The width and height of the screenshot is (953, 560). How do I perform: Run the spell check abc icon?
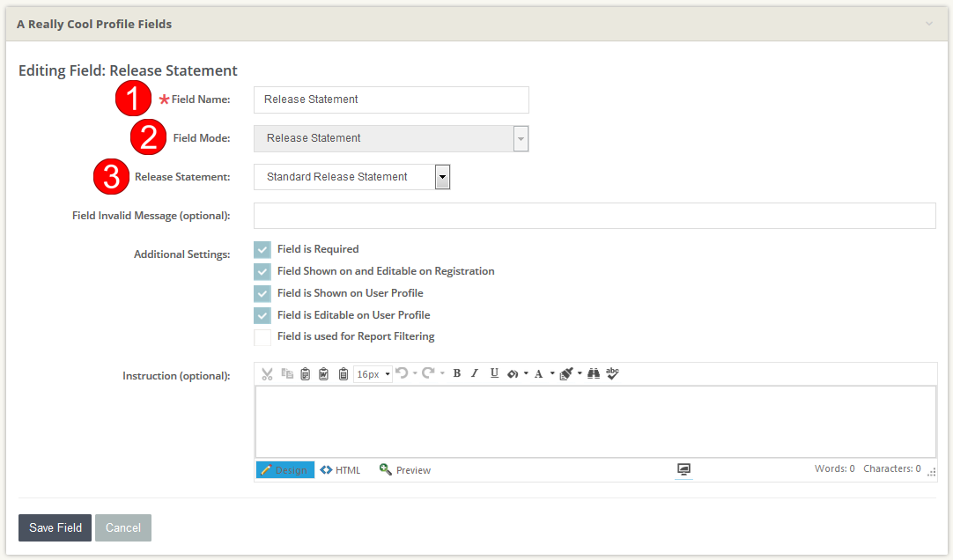[612, 373]
